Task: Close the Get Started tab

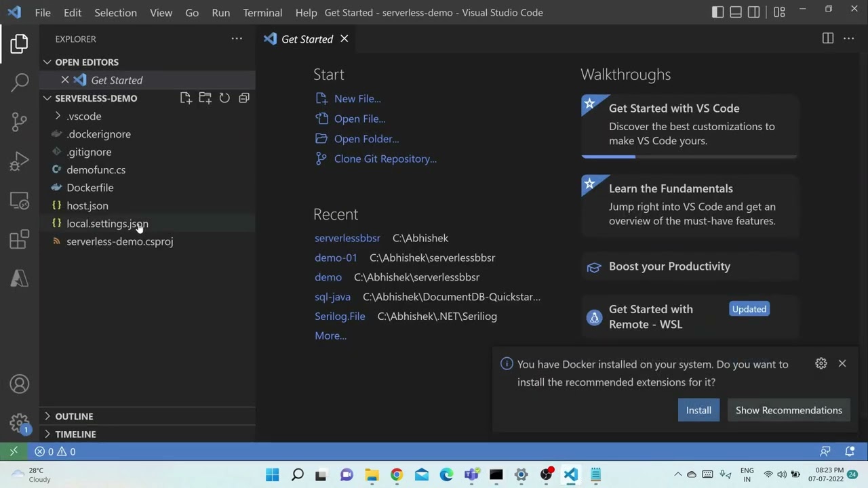Action: 344,39
